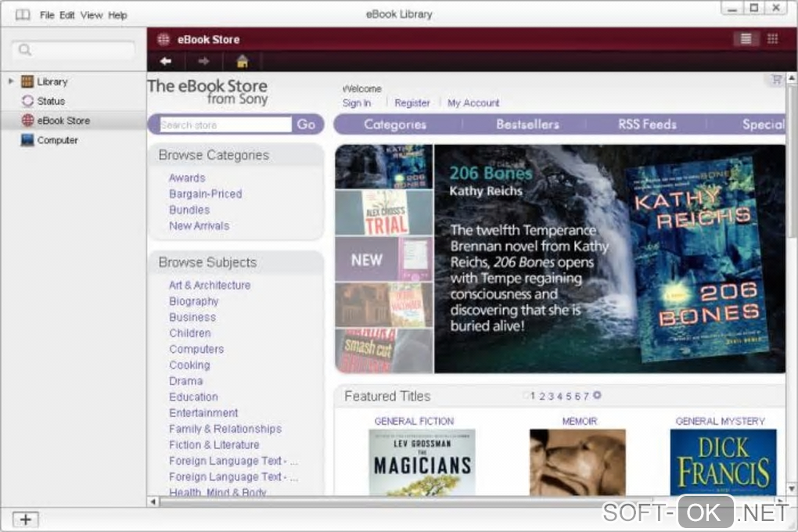This screenshot has width=798, height=532.
Task: Click the open book icon in menu bar
Action: (x=23, y=15)
